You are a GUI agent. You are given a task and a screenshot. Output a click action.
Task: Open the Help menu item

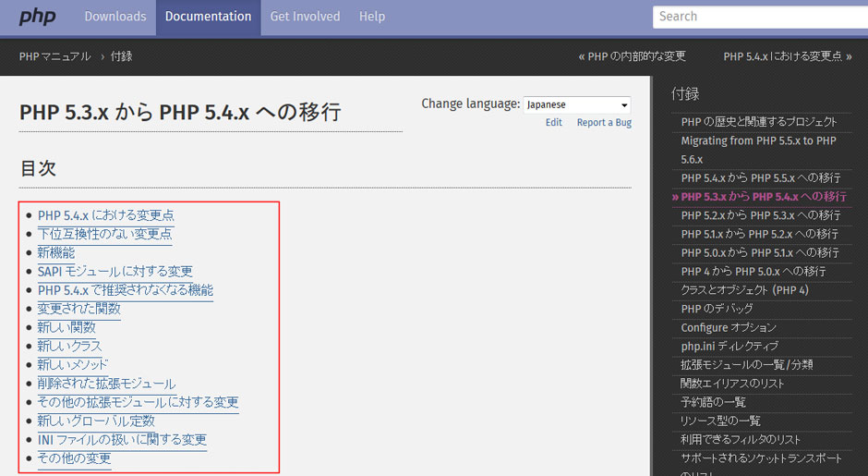pyautogui.click(x=372, y=17)
